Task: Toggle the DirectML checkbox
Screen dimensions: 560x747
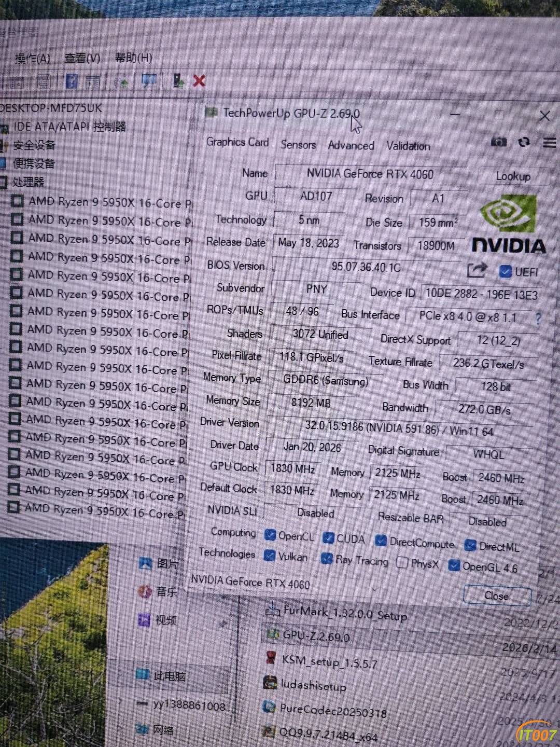Action: point(470,545)
